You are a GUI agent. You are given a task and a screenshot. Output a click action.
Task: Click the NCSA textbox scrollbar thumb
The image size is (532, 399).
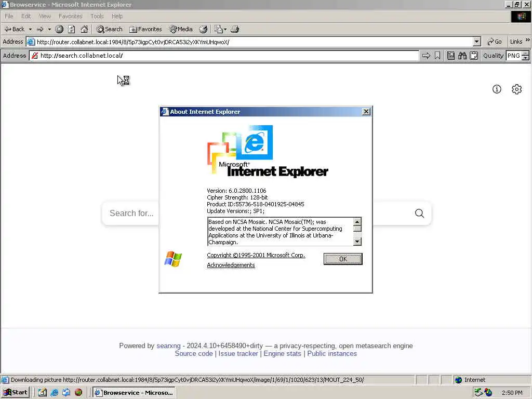(x=357, y=229)
